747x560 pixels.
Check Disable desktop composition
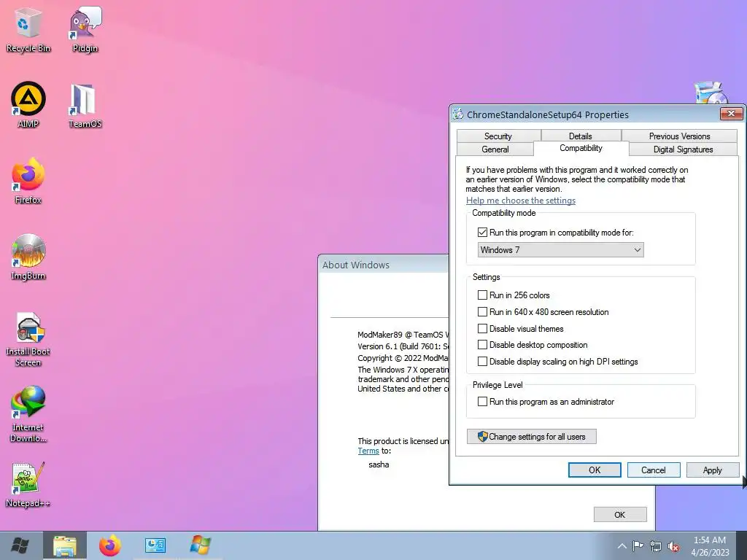tap(482, 345)
